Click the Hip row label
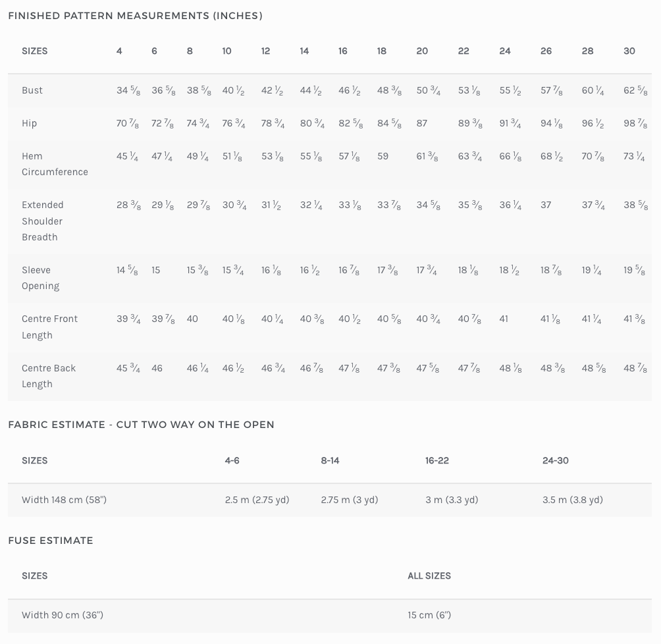 [x=30, y=123]
